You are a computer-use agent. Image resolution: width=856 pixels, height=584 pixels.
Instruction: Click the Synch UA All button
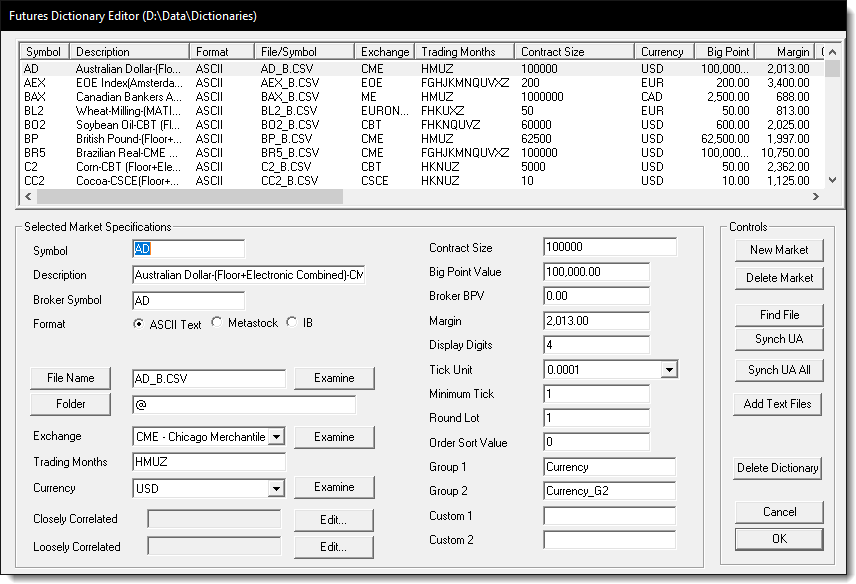(x=778, y=368)
